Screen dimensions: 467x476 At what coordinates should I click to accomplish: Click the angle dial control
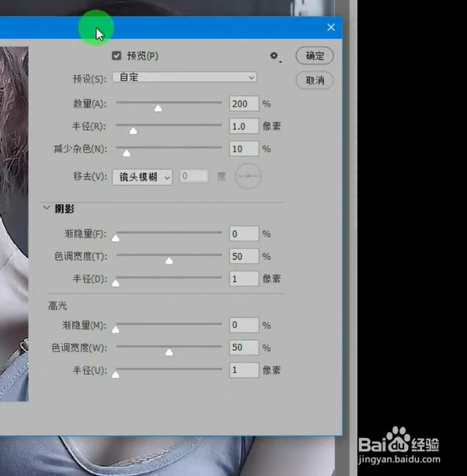click(248, 176)
